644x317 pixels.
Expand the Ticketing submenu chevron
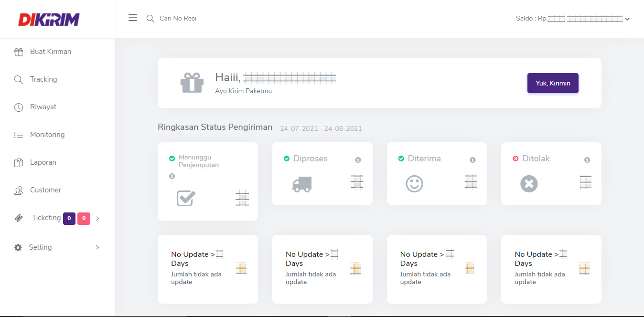pos(97,219)
